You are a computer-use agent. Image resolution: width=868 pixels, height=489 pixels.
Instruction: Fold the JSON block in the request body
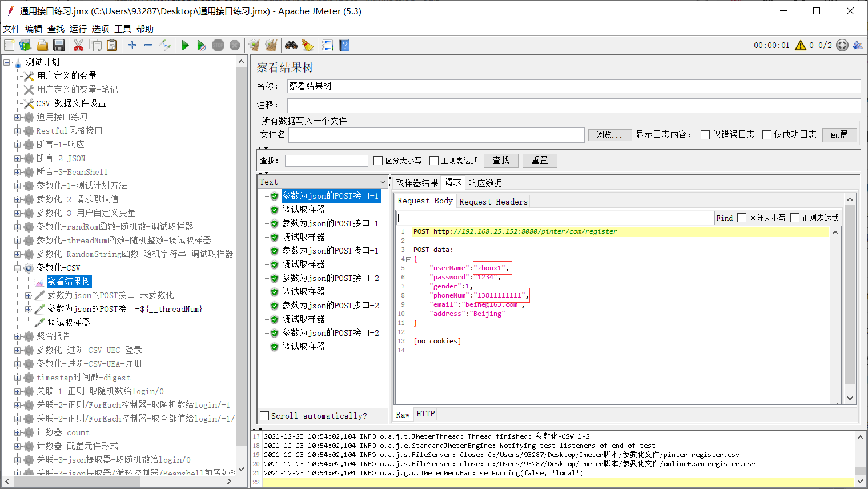click(x=408, y=259)
